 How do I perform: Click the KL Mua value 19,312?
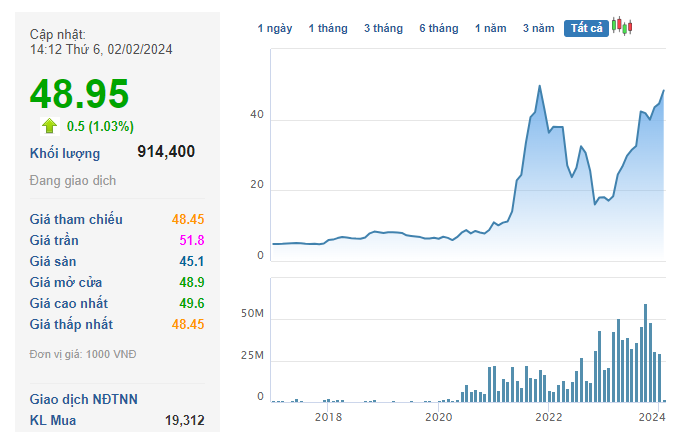[x=185, y=420]
